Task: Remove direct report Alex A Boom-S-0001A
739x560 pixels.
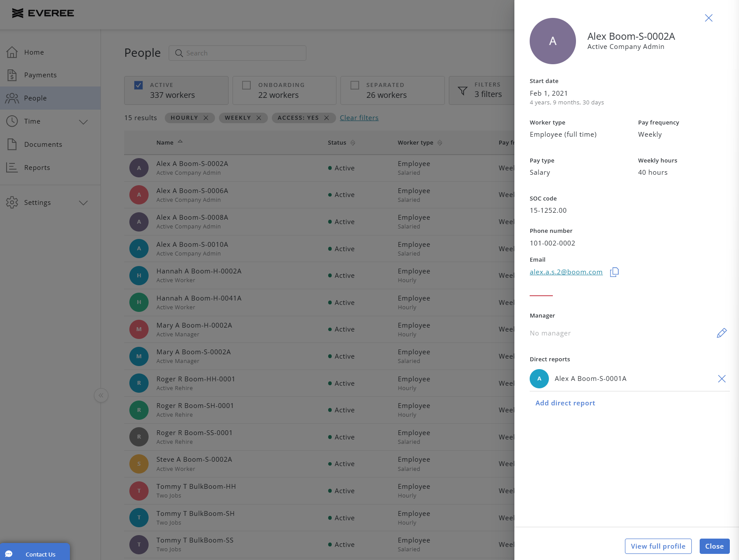Action: pos(722,379)
